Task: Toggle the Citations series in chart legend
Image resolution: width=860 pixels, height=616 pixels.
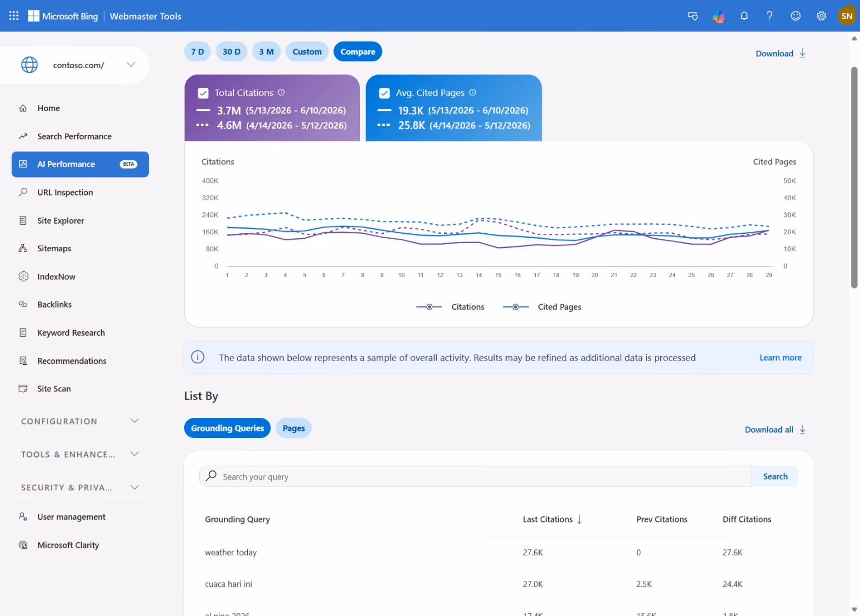Action: (x=450, y=307)
